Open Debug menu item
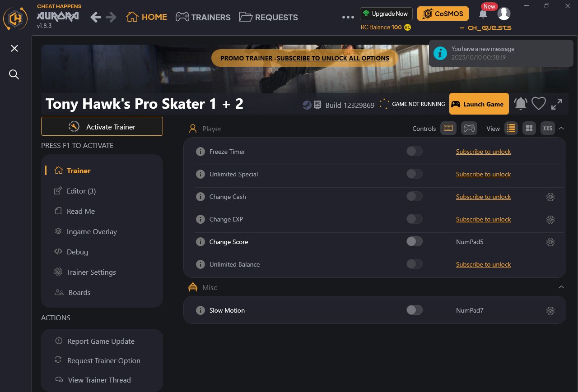The height and width of the screenshot is (392, 578). [71, 252]
